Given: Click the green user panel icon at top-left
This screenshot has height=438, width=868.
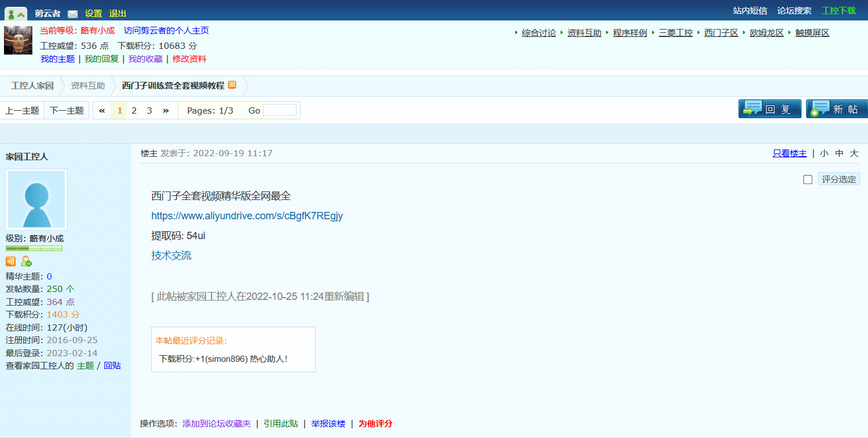Looking at the screenshot, I should [16, 14].
